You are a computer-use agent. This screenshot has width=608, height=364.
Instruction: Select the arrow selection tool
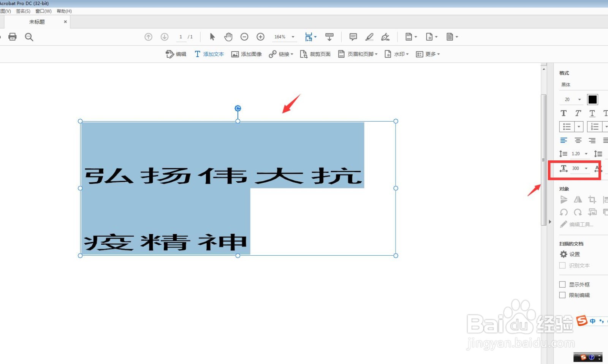pyautogui.click(x=212, y=37)
